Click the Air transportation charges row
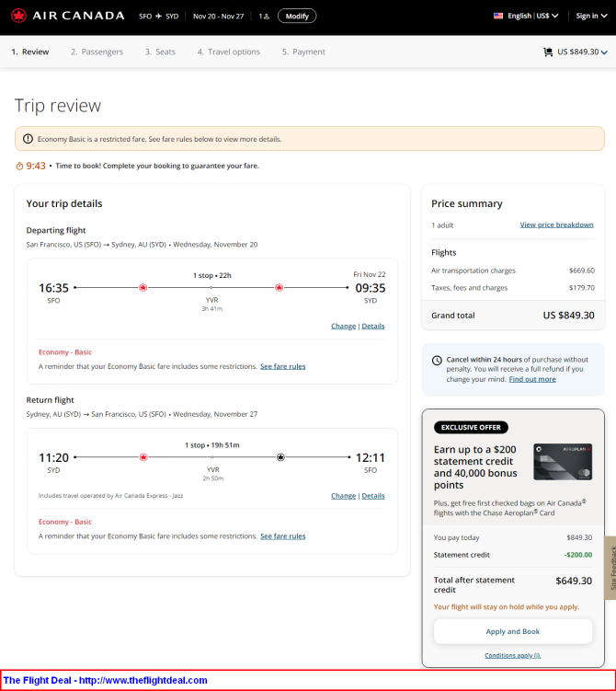This screenshot has height=691, width=616. (513, 271)
